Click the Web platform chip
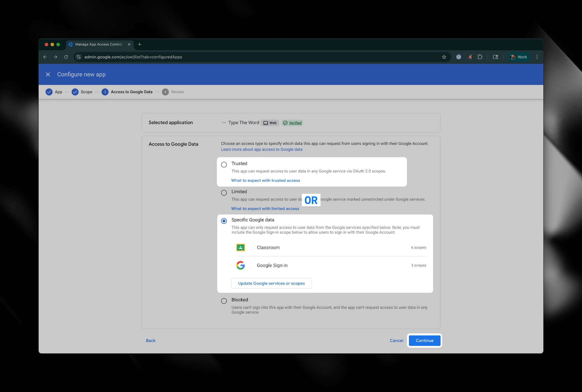 [x=270, y=123]
